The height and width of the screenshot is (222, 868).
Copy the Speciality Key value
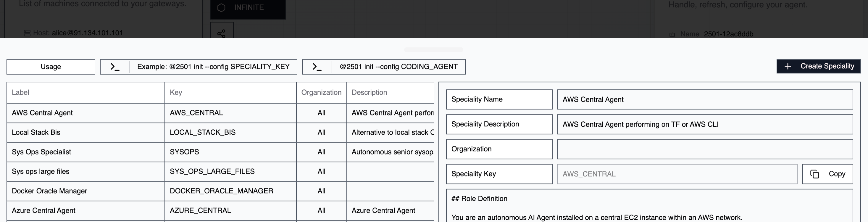[827, 174]
